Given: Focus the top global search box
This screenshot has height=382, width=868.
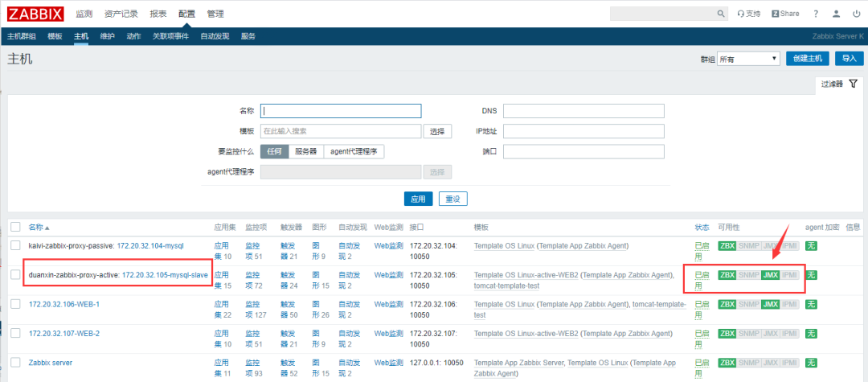Looking at the screenshot, I should tap(662, 14).
